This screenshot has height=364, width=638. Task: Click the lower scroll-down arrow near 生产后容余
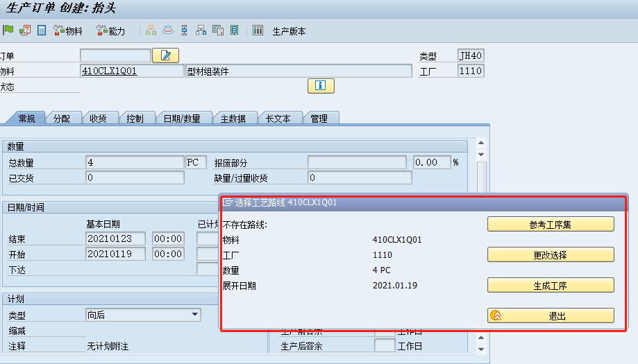(x=481, y=349)
